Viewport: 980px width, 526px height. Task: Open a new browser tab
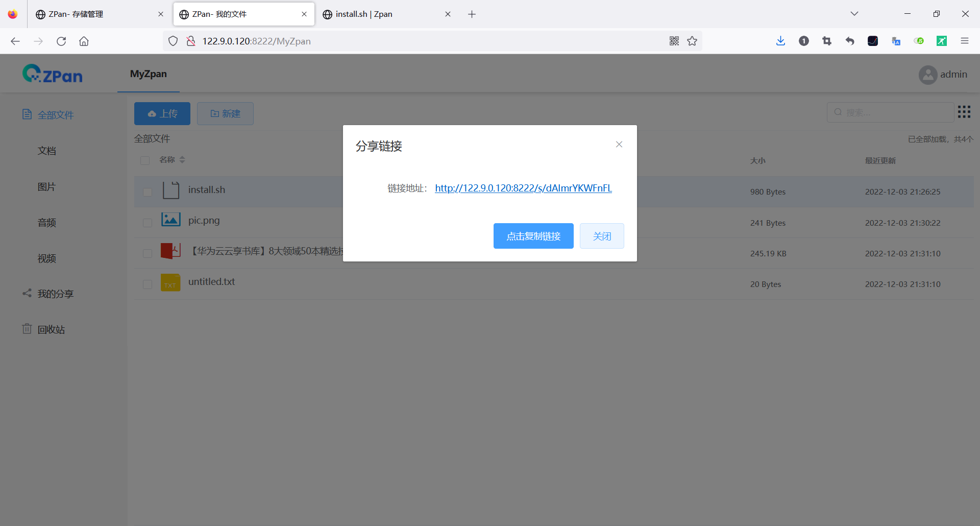pyautogui.click(x=472, y=14)
